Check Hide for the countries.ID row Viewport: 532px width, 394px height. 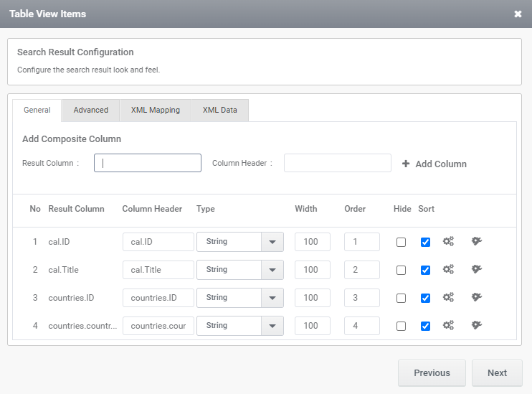click(x=401, y=299)
